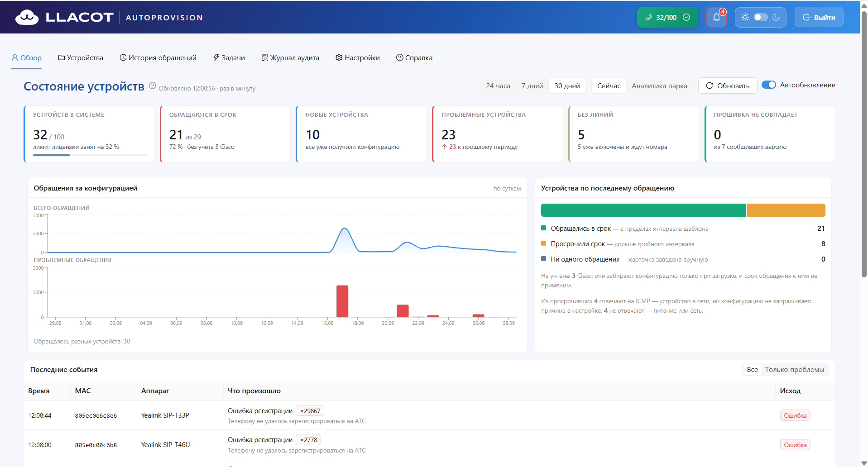The image size is (868, 467).
Task: Switch to the Устройства tab
Action: (x=81, y=58)
